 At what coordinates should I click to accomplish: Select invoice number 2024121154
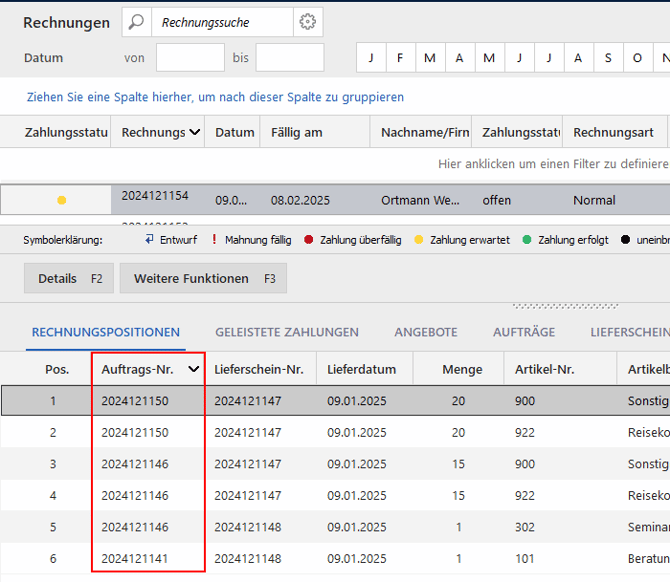tap(155, 196)
